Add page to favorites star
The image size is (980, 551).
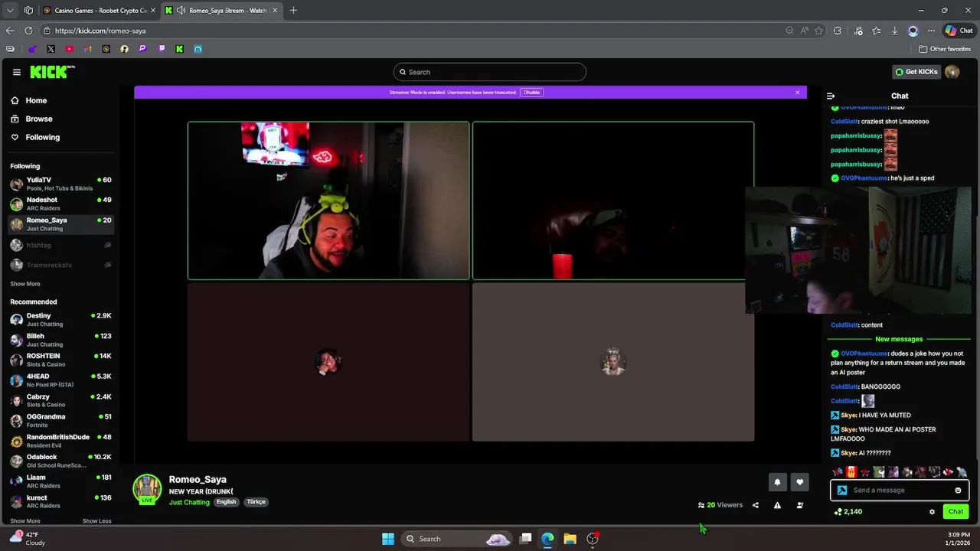(x=818, y=31)
